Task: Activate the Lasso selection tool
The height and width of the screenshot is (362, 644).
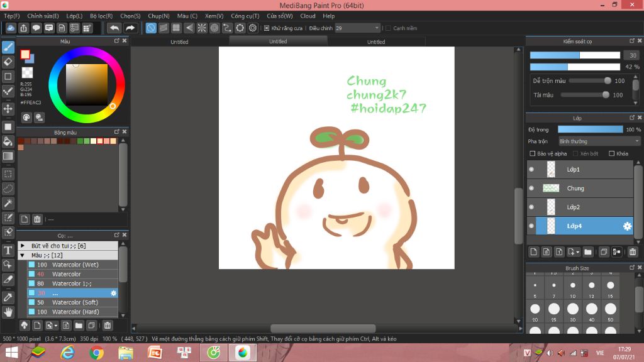Action: pos(8,189)
